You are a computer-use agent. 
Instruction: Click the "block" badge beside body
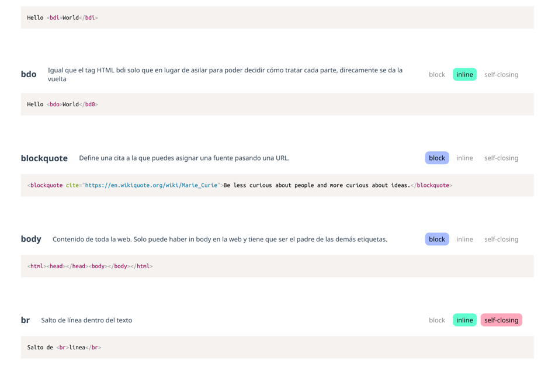point(436,239)
